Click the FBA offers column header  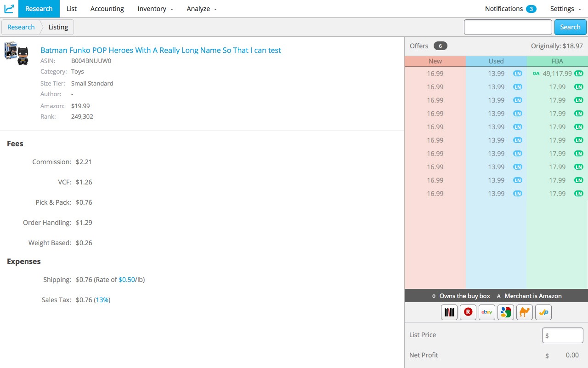click(x=557, y=61)
